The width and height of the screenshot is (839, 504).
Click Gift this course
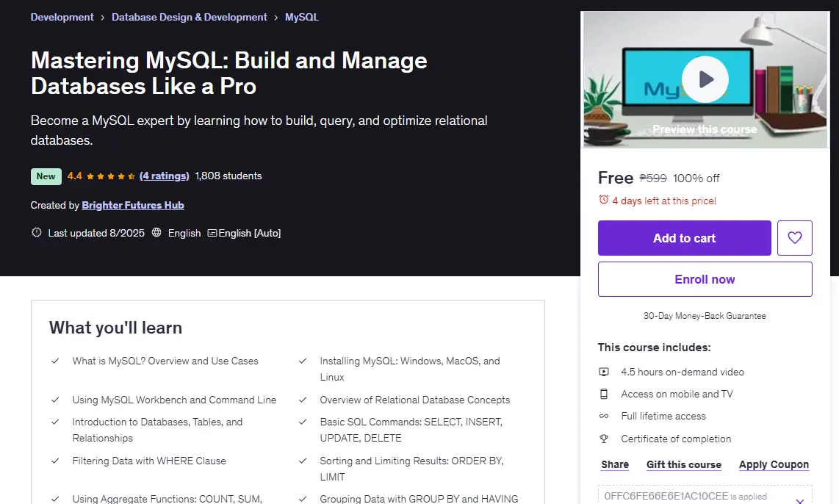click(684, 464)
